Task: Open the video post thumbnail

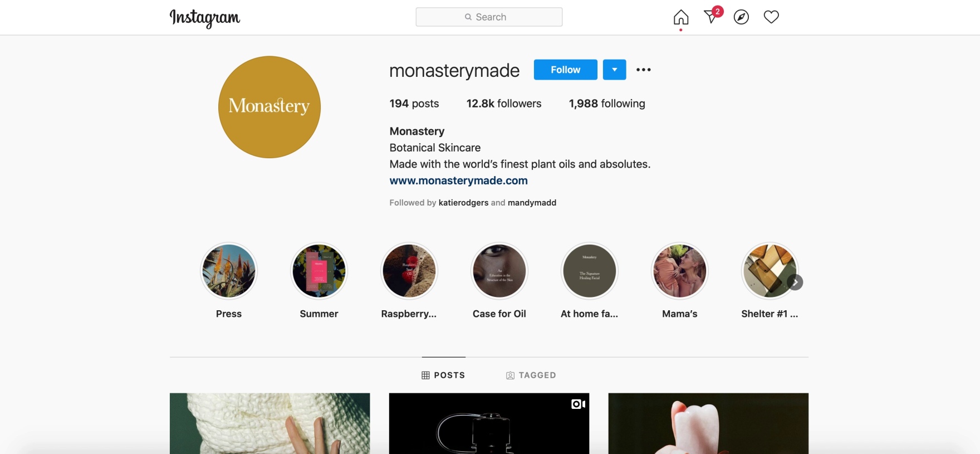Action: click(x=489, y=423)
